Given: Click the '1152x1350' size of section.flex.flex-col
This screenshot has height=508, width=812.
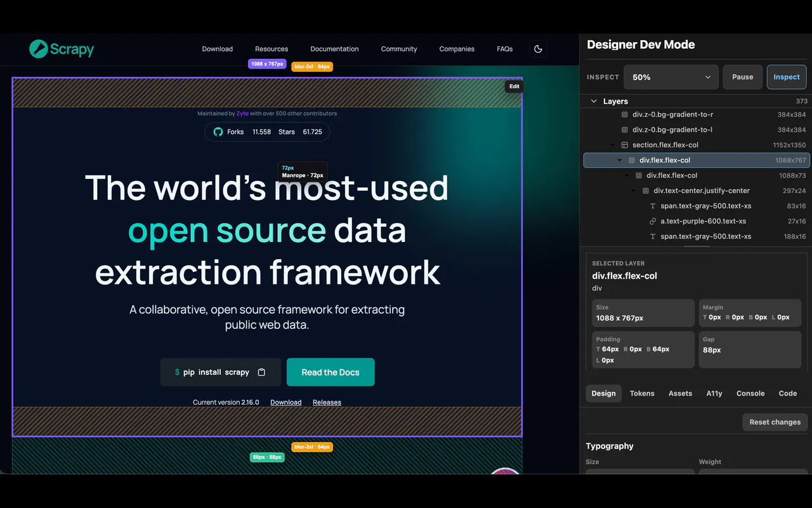Looking at the screenshot, I should click(789, 145).
